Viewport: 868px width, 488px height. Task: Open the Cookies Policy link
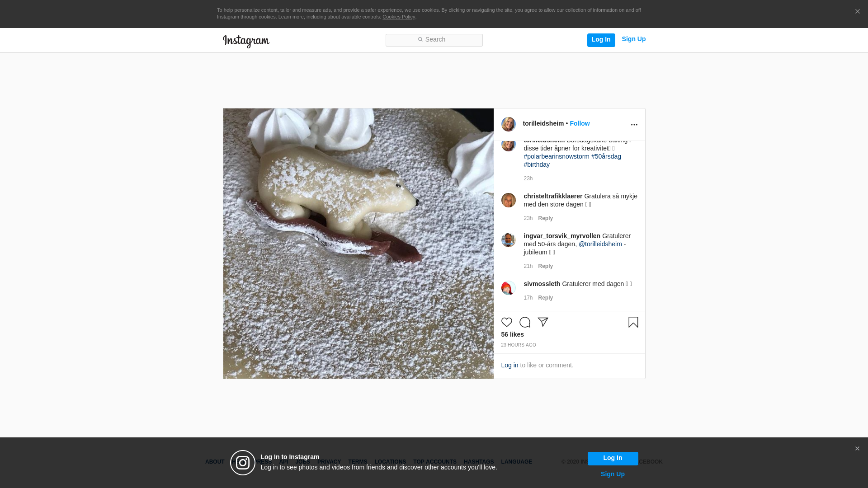(x=399, y=17)
